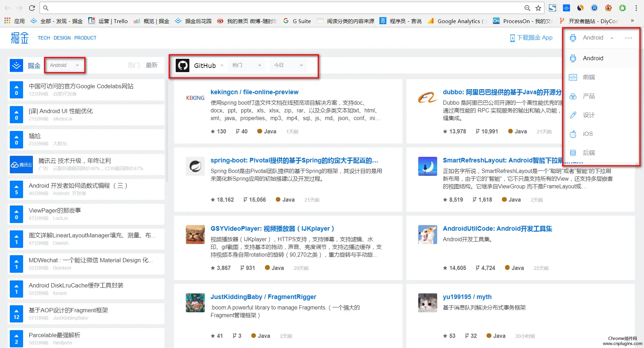644x348 pixels.
Task: Switch to the 最新 tab
Action: point(152,65)
